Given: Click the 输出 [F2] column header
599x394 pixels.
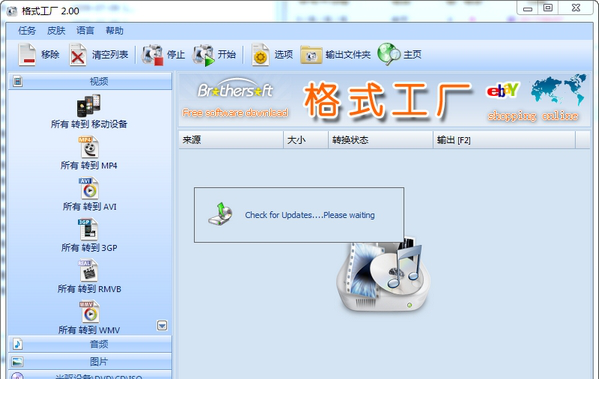Looking at the screenshot, I should pyautogui.click(x=504, y=140).
